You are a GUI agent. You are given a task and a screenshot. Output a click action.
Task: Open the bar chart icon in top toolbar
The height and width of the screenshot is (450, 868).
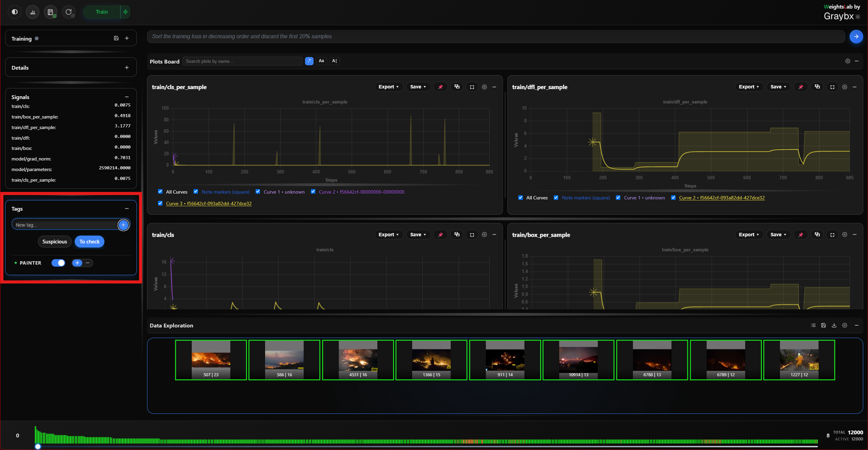coord(33,12)
